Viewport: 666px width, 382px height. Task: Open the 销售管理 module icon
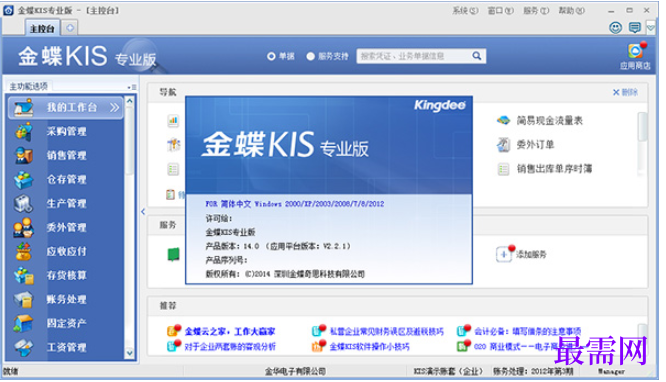(23, 156)
